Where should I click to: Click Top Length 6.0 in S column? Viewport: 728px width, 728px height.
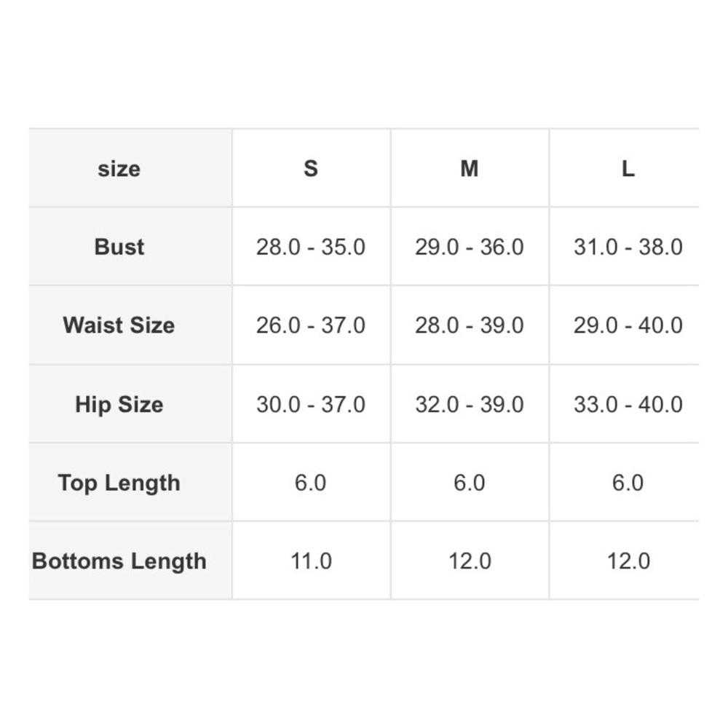(x=311, y=483)
